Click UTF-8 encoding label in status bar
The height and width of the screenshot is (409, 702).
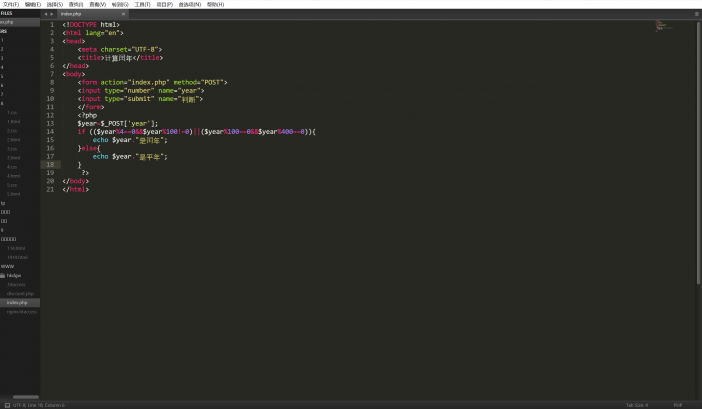tap(19, 405)
